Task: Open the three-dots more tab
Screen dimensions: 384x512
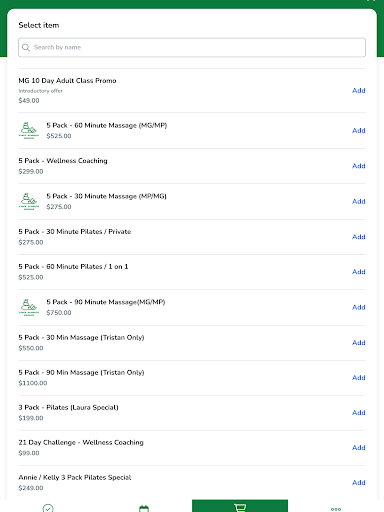Action: 336,509
